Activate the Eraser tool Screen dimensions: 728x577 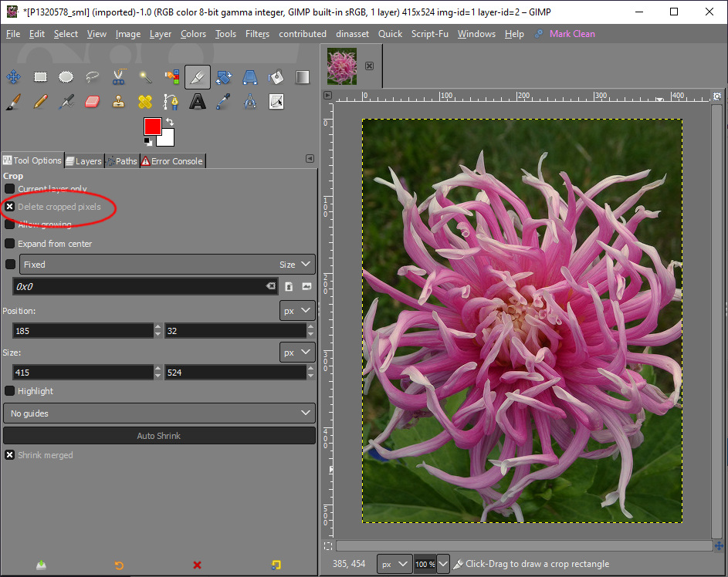pos(92,102)
